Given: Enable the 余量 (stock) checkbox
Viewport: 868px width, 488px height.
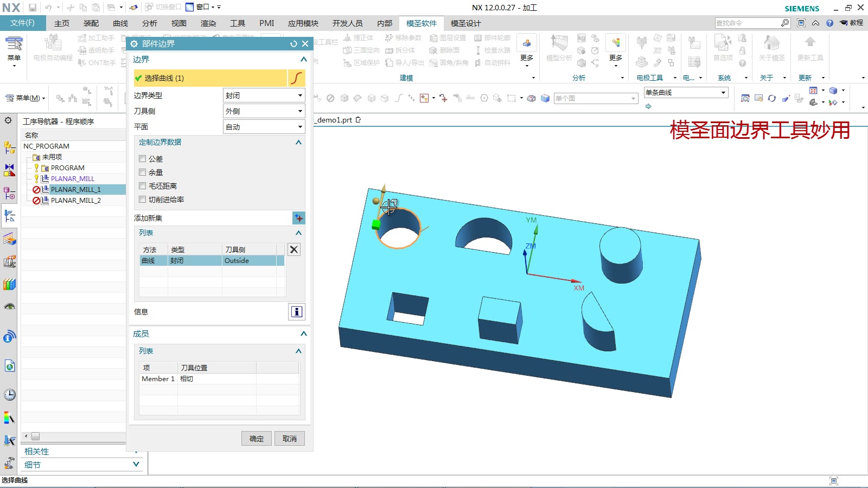Looking at the screenshot, I should pyautogui.click(x=143, y=172).
